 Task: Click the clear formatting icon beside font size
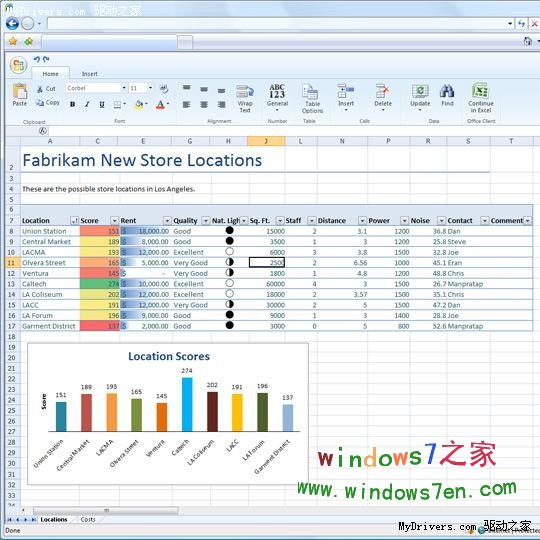click(x=164, y=89)
